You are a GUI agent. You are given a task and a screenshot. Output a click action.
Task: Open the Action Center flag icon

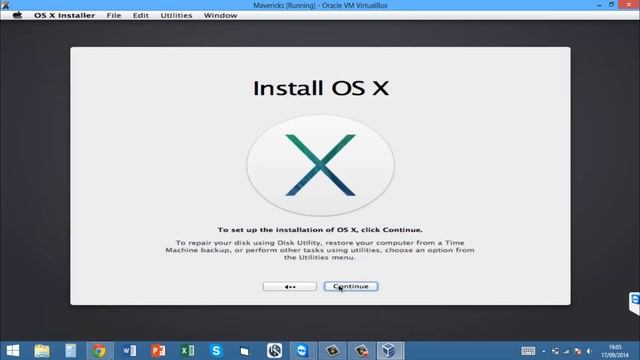[578, 351]
